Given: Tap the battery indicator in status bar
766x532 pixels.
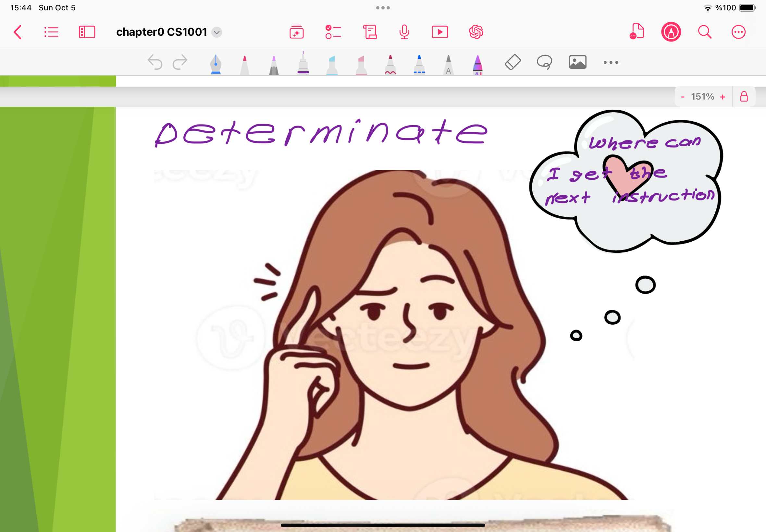Looking at the screenshot, I should 747,8.
